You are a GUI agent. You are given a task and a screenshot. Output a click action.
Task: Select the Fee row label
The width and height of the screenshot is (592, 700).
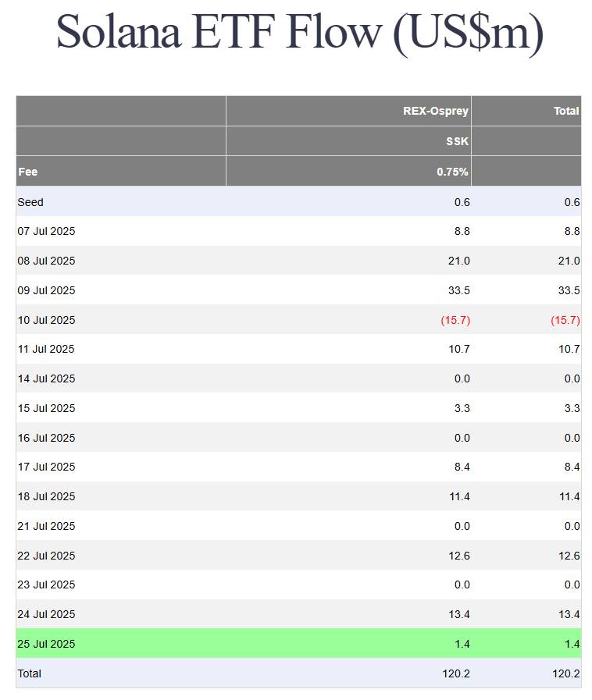[x=27, y=172]
